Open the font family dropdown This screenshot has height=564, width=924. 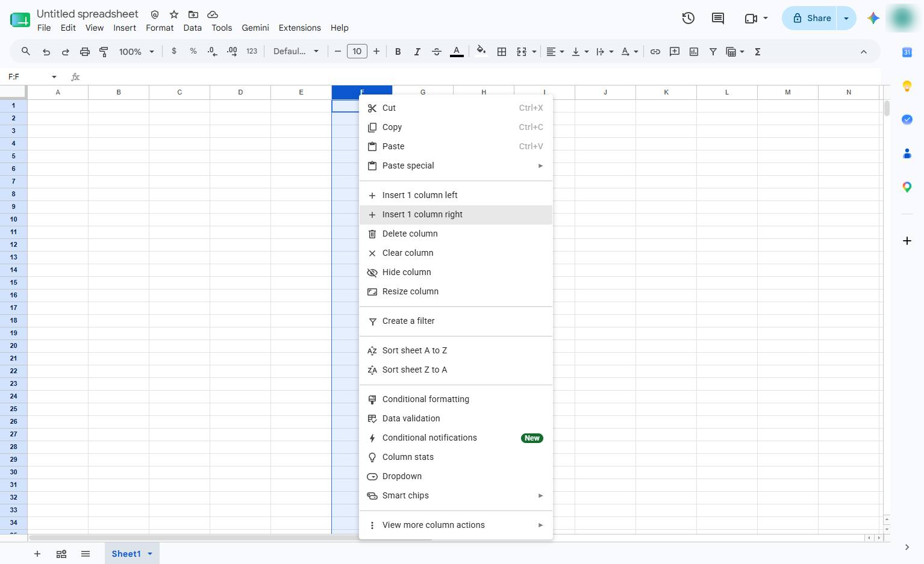click(296, 51)
